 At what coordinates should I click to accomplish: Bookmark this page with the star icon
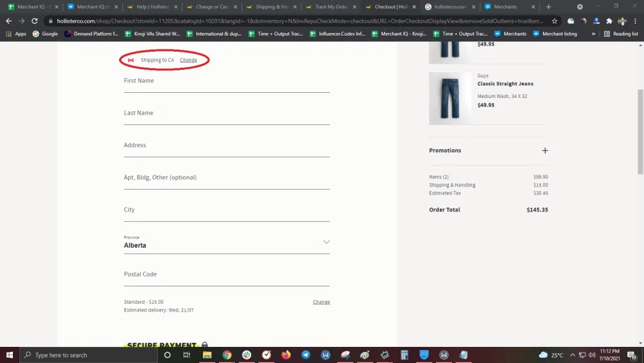point(554,21)
